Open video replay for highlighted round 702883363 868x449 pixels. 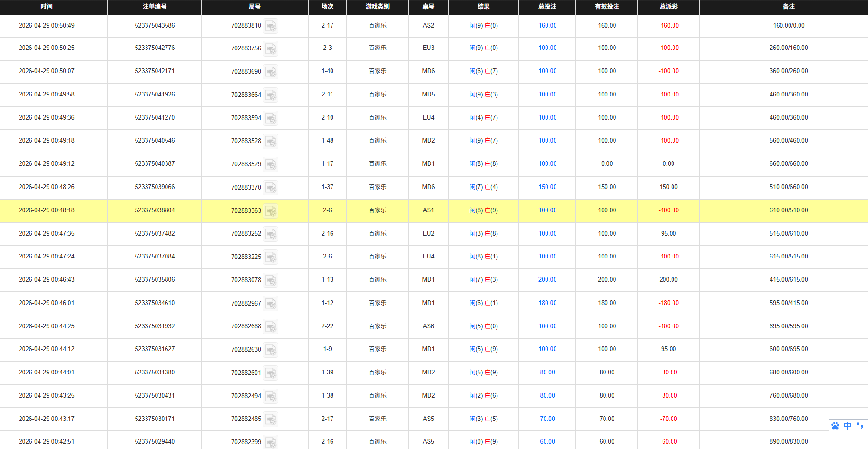271,211
